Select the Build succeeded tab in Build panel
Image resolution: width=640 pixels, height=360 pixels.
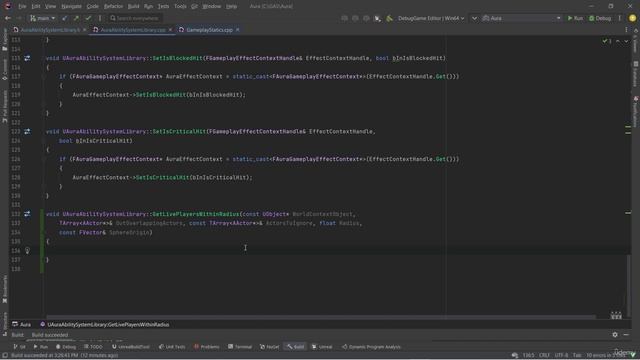tap(50, 335)
